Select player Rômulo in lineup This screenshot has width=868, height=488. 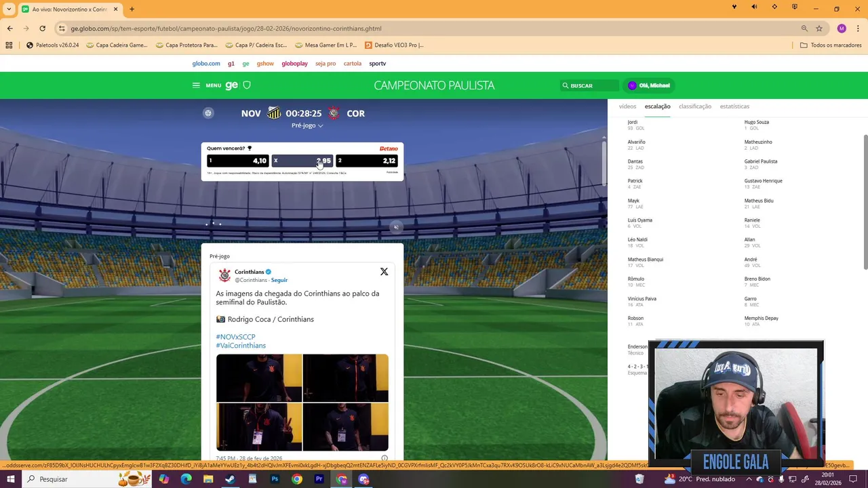pos(636,279)
